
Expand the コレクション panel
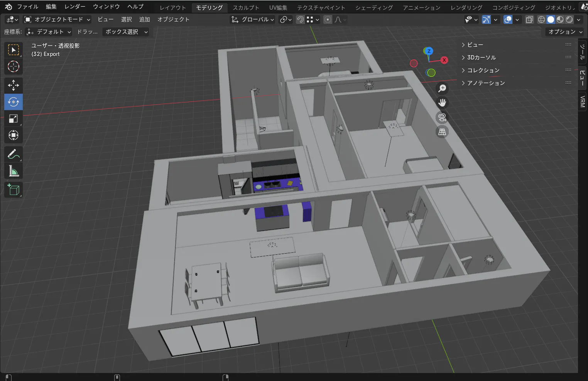[x=483, y=70]
